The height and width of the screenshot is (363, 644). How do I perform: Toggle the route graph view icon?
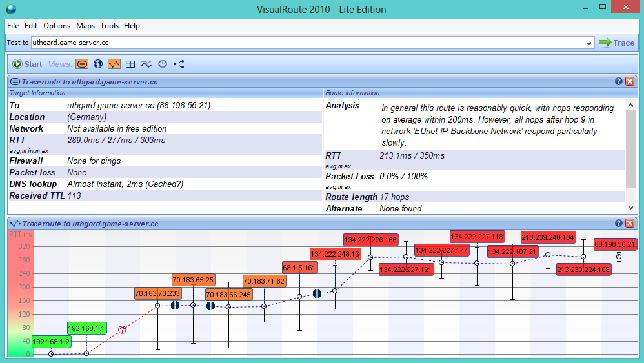coord(114,64)
